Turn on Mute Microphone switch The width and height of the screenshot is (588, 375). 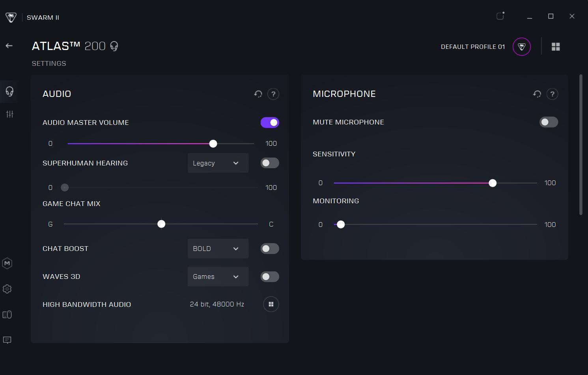click(x=549, y=122)
